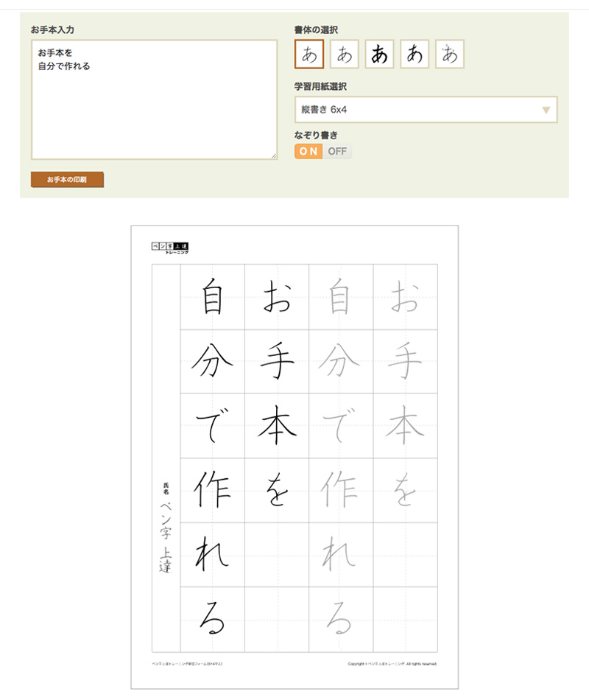
Task: Turn なぞり書き ON
Action: click(309, 151)
